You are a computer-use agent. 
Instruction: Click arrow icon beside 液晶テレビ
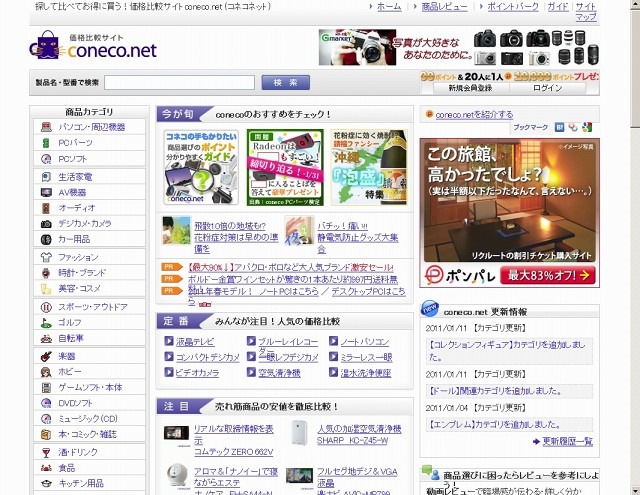169,341
